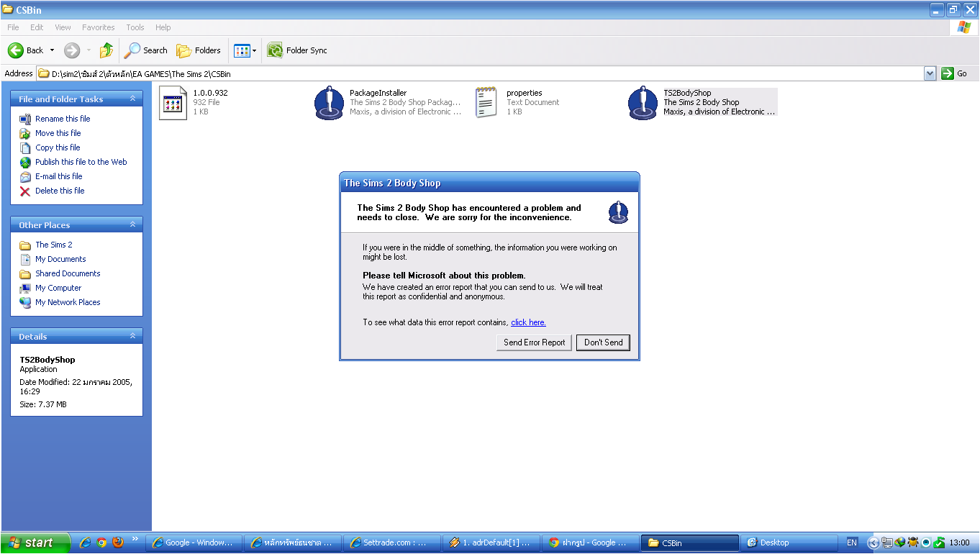Launch Google Chrome from Quick Launch
980x554 pixels.
point(101,542)
